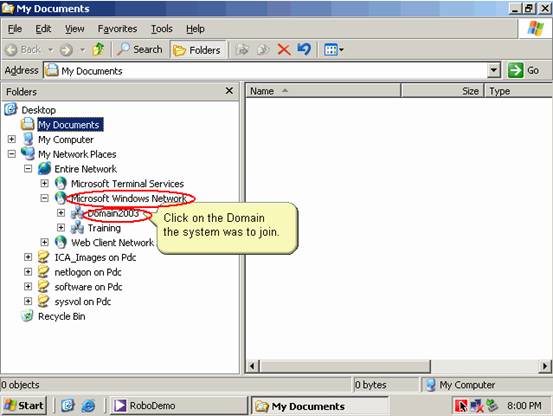The image size is (553, 416).
Task: Open the Address bar dropdown arrow
Action: pyautogui.click(x=494, y=71)
